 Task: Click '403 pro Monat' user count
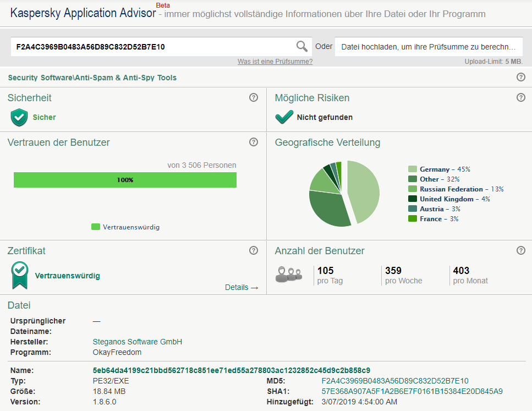pyautogui.click(x=470, y=275)
